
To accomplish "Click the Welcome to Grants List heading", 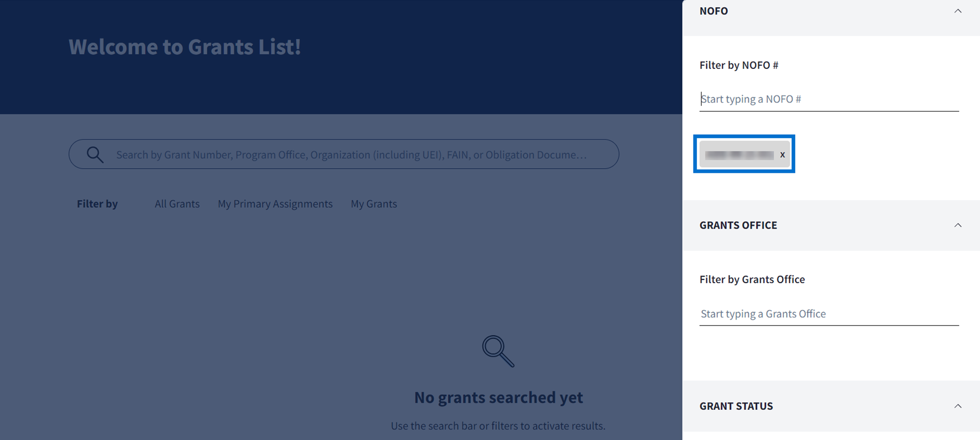I will click(185, 47).
